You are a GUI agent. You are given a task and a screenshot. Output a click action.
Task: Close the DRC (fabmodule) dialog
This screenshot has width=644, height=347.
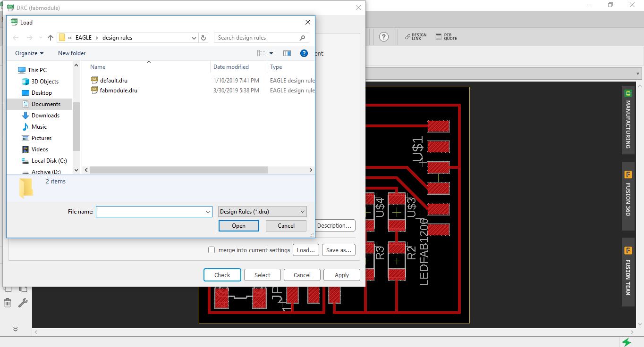point(359,8)
